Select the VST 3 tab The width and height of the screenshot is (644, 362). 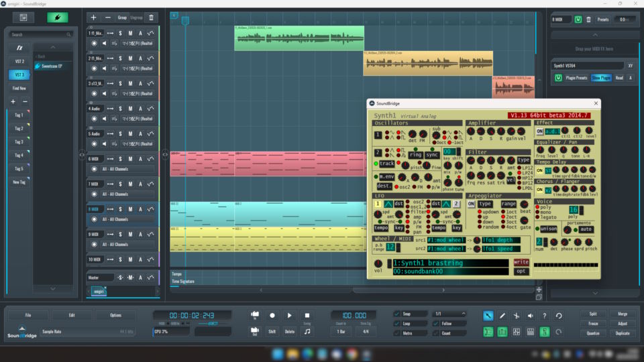coord(19,75)
